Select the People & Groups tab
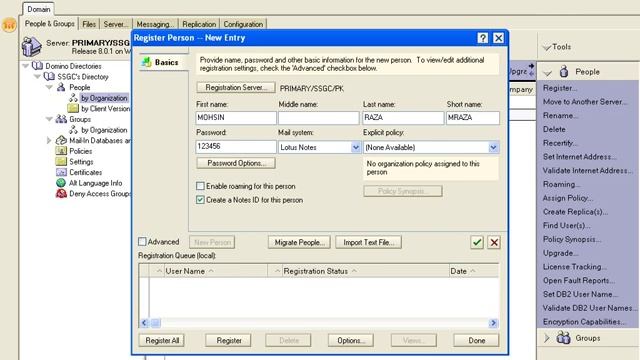This screenshot has width=640, height=360. (x=50, y=24)
